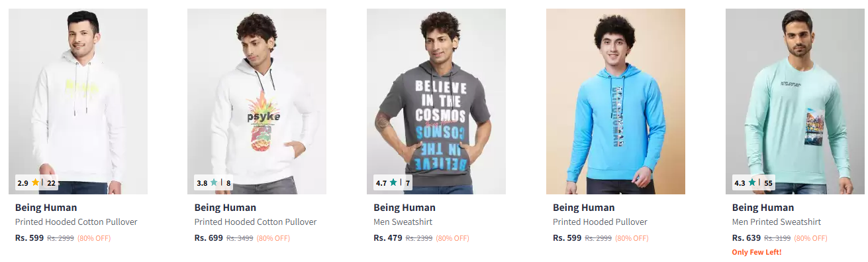Click Being Human brand on first product
This screenshot has width=868, height=262.
pos(46,208)
